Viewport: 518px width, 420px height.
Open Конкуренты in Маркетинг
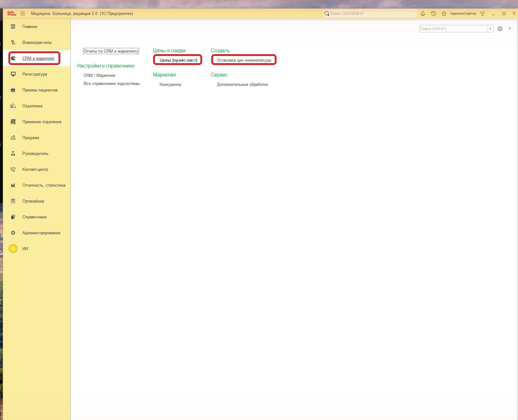click(x=170, y=84)
